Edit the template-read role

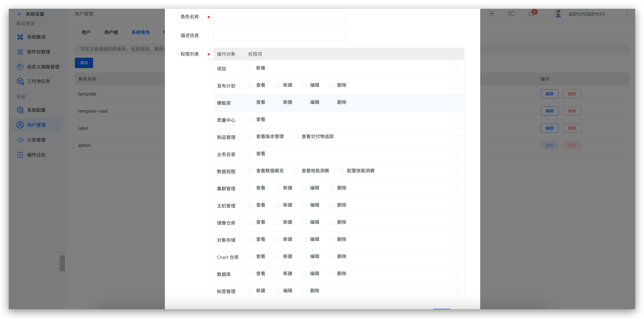tap(549, 111)
